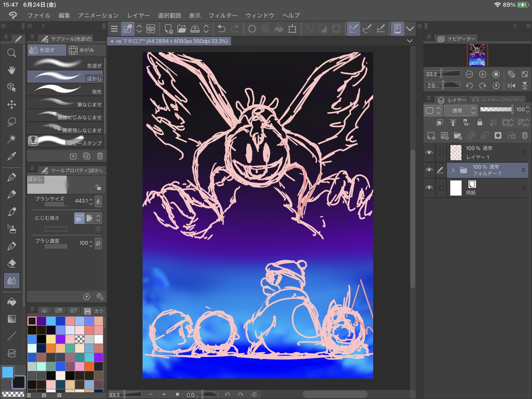Click the brush size 443.1 stepper arrows
532x399 pixels.
(x=91, y=201)
